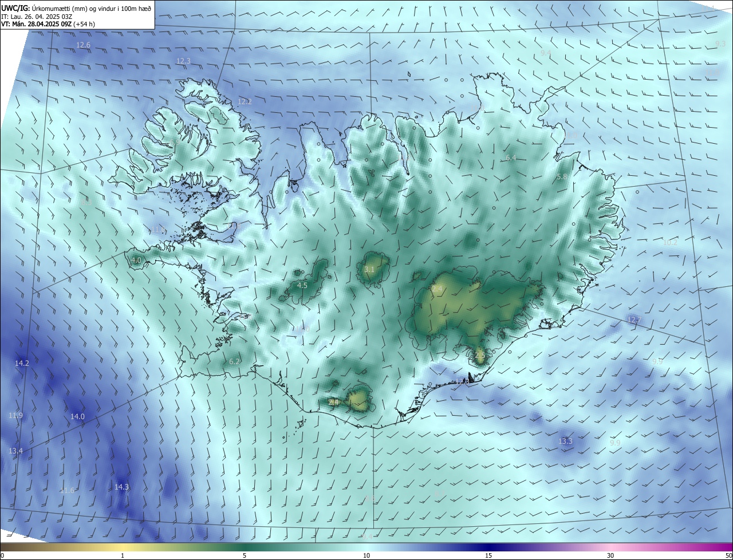The image size is (733, 560).
Task: Click the 12.3 value on the map
Action: tap(183, 61)
